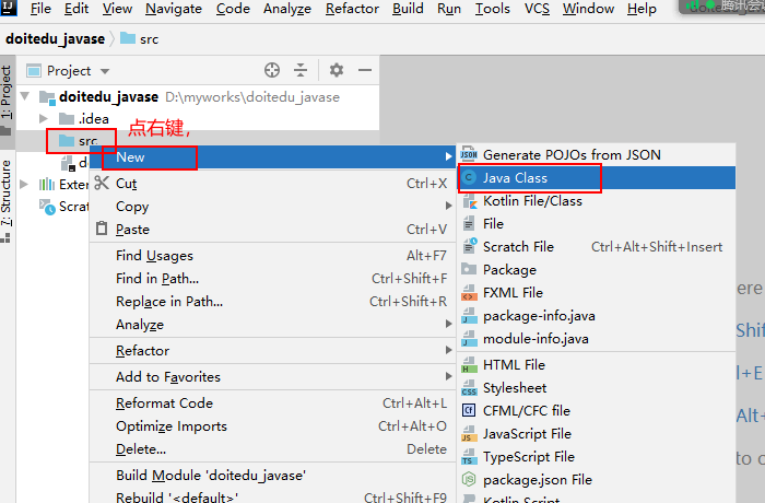Click the Java Class C icon
This screenshot has width=765, height=503.
pyautogui.click(x=469, y=178)
